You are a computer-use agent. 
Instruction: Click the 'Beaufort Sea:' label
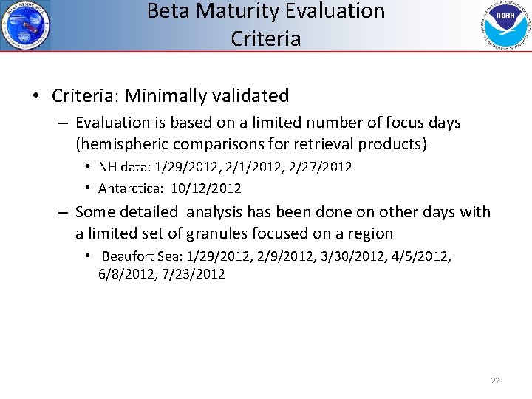pyautogui.click(x=142, y=256)
